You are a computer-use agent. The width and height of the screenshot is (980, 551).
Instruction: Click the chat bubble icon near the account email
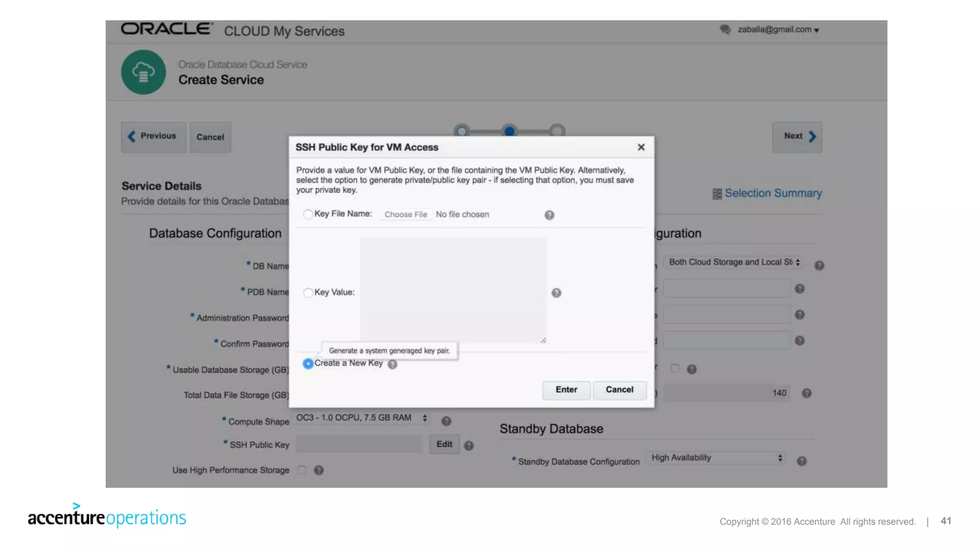[725, 30]
